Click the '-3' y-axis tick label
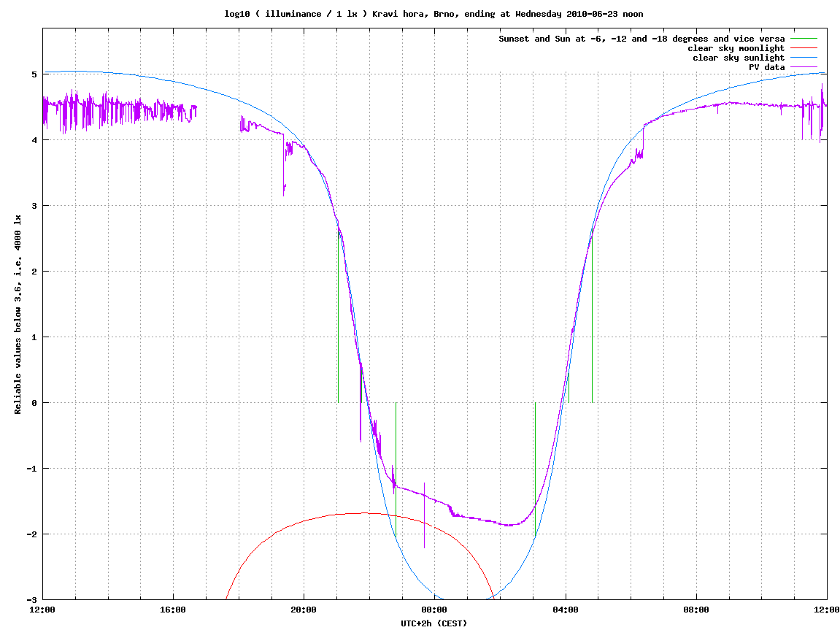 tap(32, 600)
